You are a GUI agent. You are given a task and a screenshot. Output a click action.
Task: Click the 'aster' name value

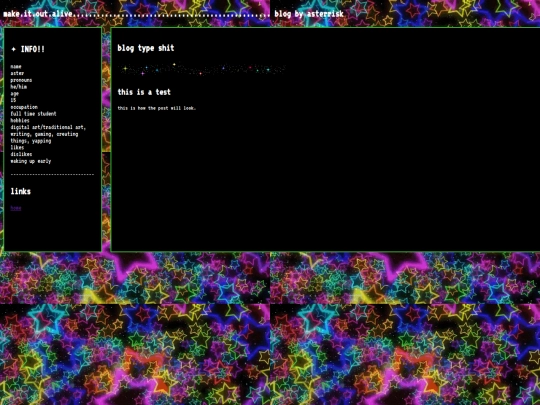[x=17, y=73]
